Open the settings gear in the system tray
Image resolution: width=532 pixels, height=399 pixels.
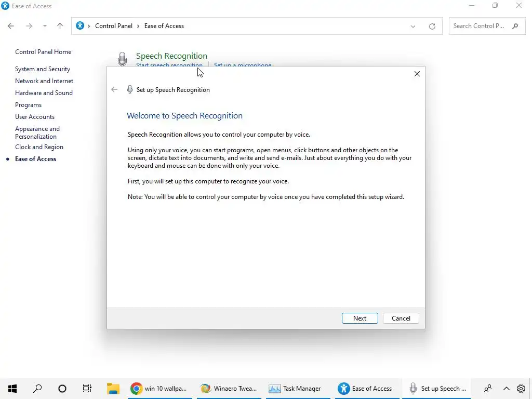click(521, 389)
